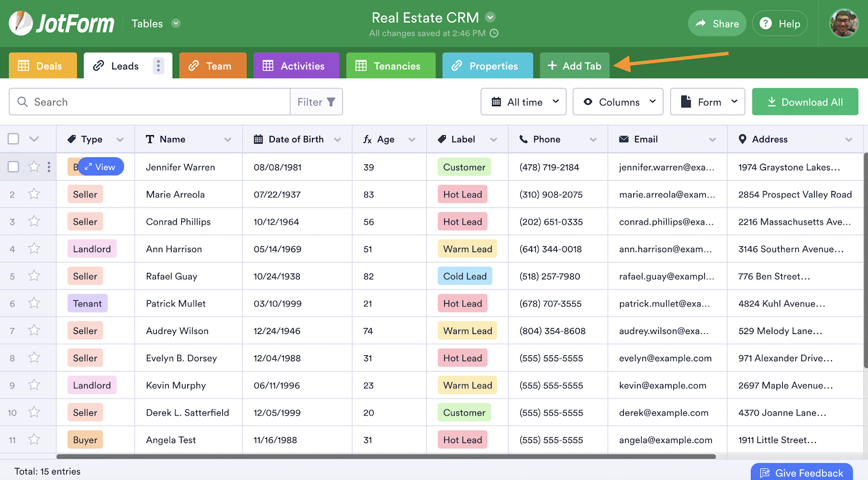Click the horizontal table scrollbar
This screenshot has width=868, height=480.
386,457
